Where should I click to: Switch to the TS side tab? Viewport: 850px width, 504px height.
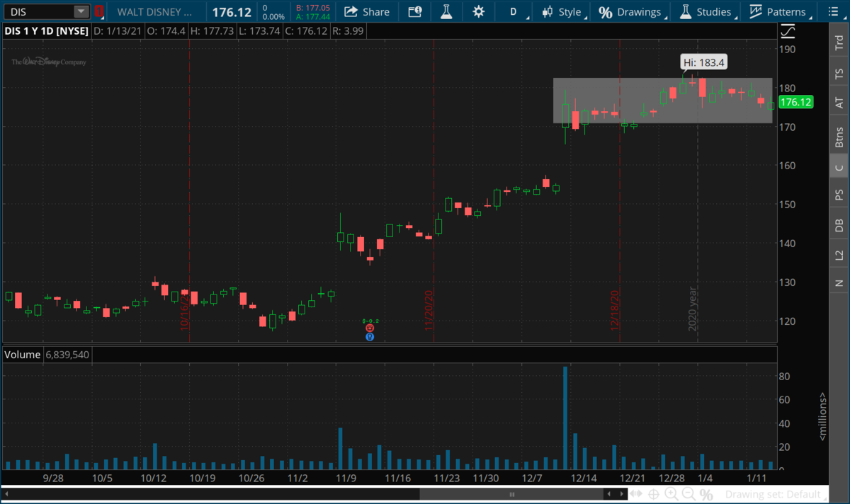[839, 73]
